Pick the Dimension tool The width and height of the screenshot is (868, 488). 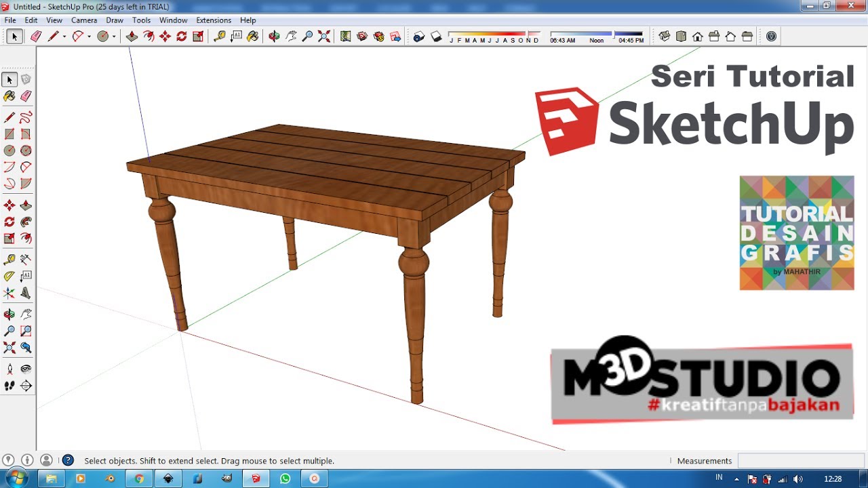pos(26,259)
